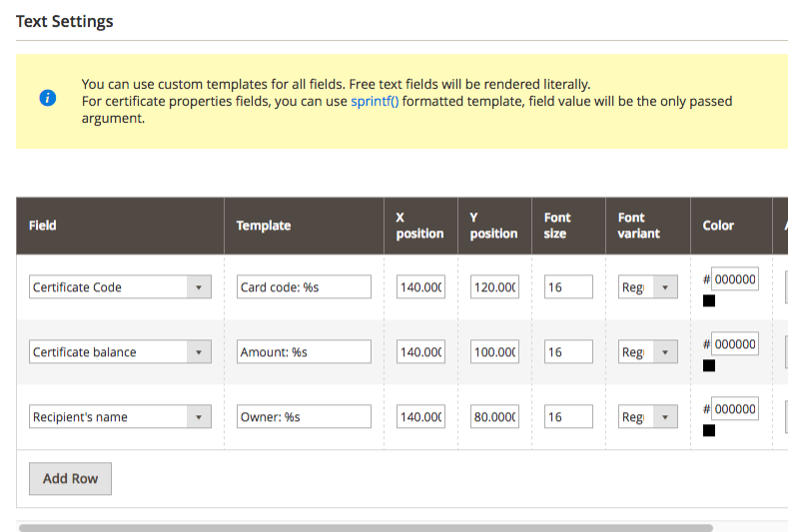Click the Y position field showing 100.00
This screenshot has width=797, height=532.
tap(494, 352)
